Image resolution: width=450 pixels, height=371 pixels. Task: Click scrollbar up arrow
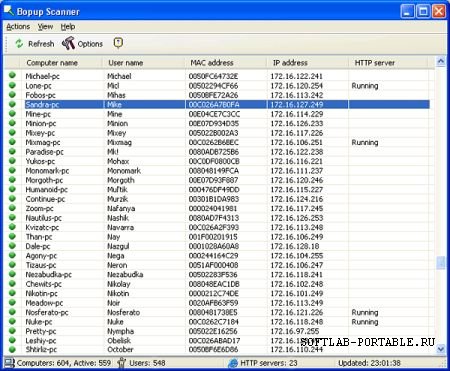[441, 62]
